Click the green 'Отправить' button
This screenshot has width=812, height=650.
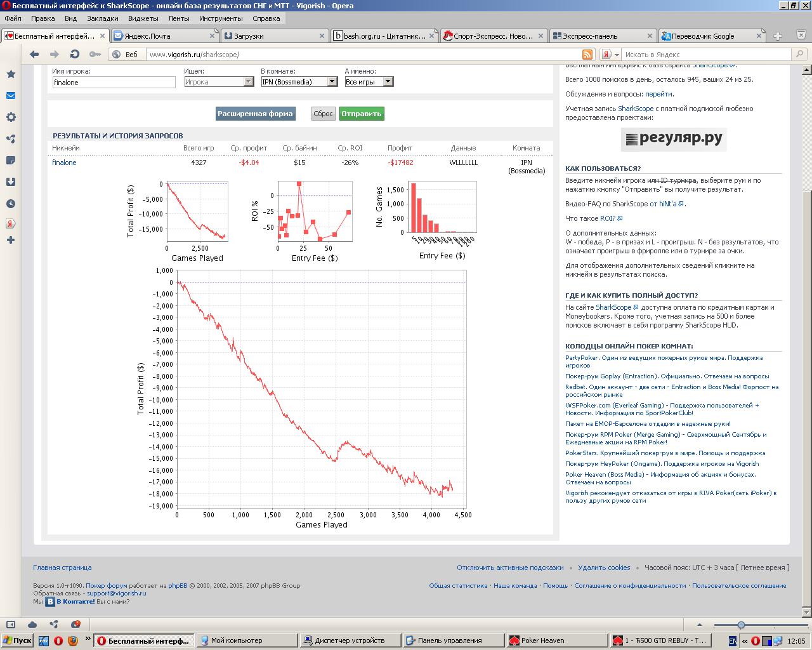click(x=361, y=114)
